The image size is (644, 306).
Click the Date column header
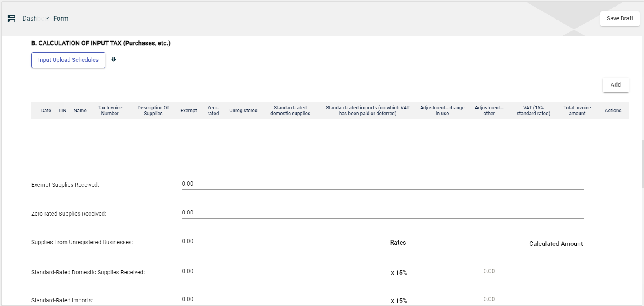[x=46, y=111]
